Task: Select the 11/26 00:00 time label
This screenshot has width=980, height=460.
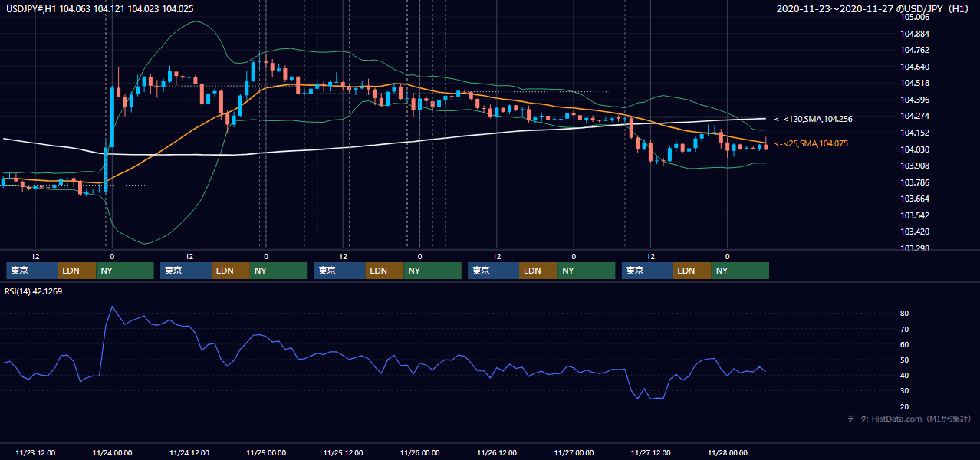Action: (x=419, y=452)
